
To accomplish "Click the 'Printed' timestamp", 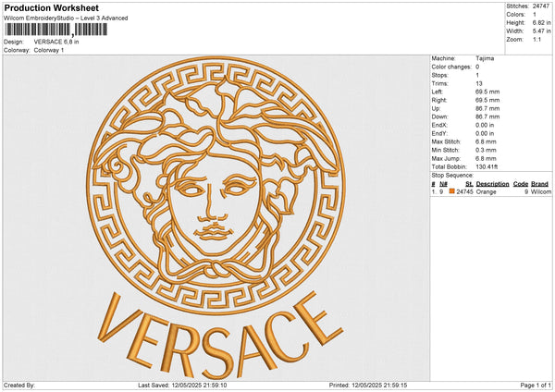I will point(368,385).
